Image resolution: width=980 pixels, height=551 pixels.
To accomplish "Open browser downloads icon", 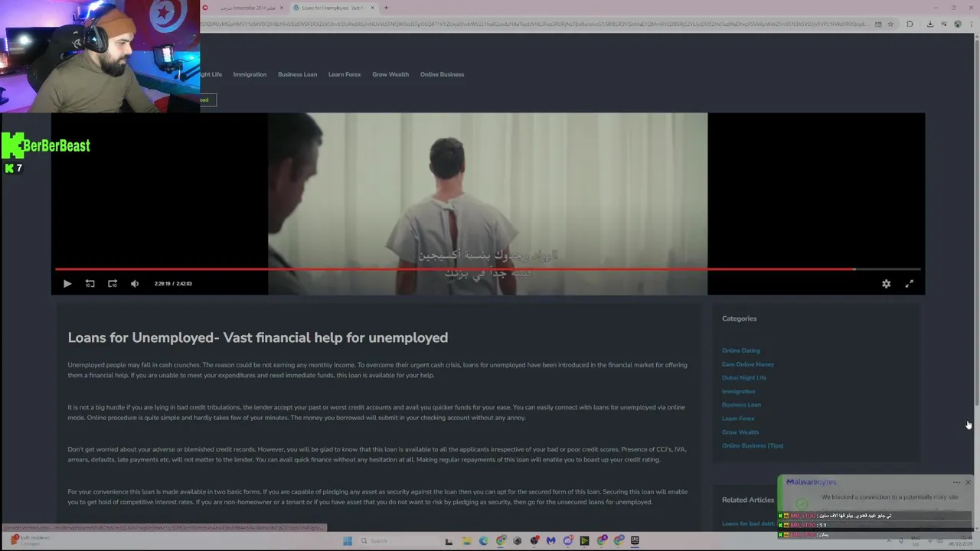I will [929, 24].
